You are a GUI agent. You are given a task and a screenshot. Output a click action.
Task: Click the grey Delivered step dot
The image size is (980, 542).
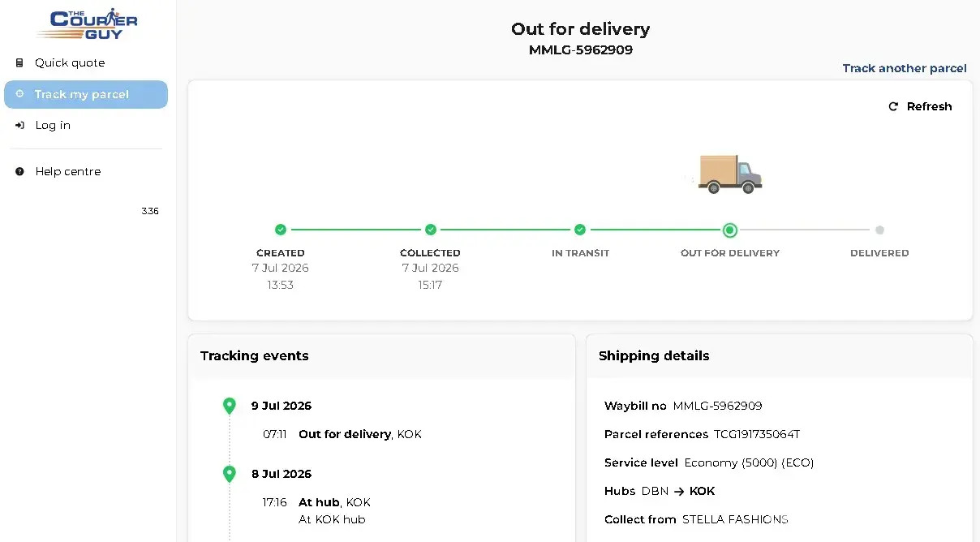(879, 230)
